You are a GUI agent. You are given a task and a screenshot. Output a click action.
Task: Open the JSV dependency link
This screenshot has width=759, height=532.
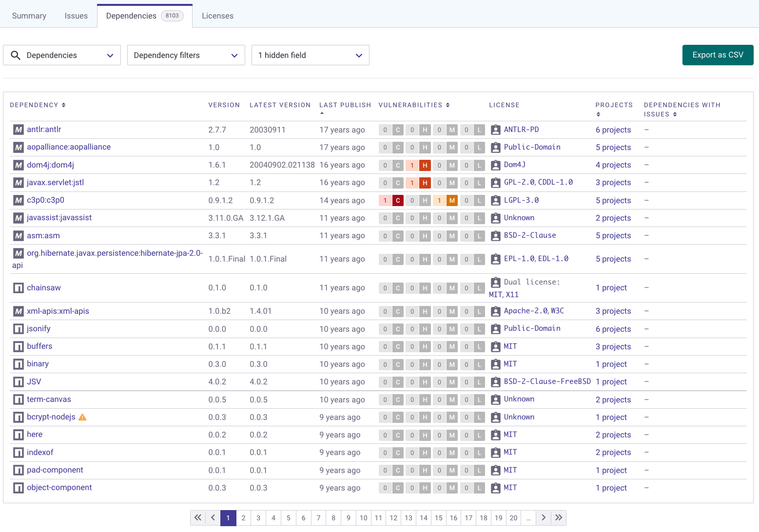point(34,382)
